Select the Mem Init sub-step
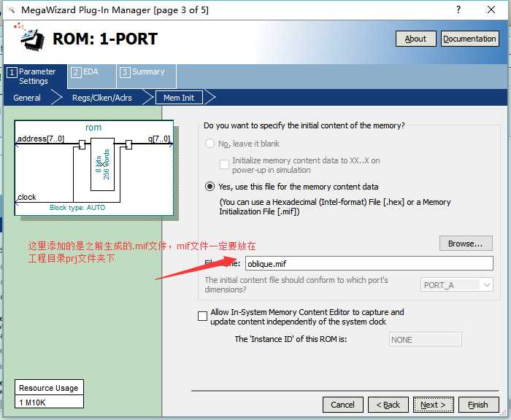 [179, 98]
